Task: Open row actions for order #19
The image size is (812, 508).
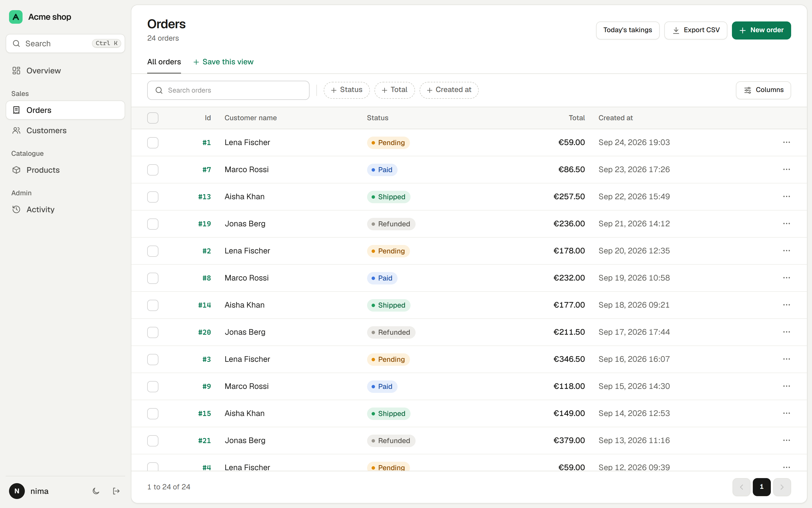Action: pyautogui.click(x=787, y=224)
